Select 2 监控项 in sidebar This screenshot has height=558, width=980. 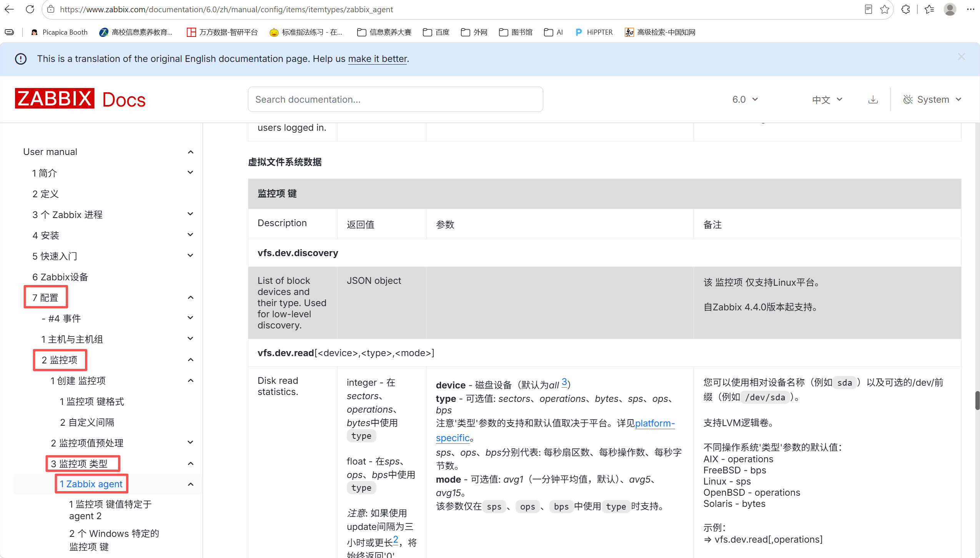[60, 360]
